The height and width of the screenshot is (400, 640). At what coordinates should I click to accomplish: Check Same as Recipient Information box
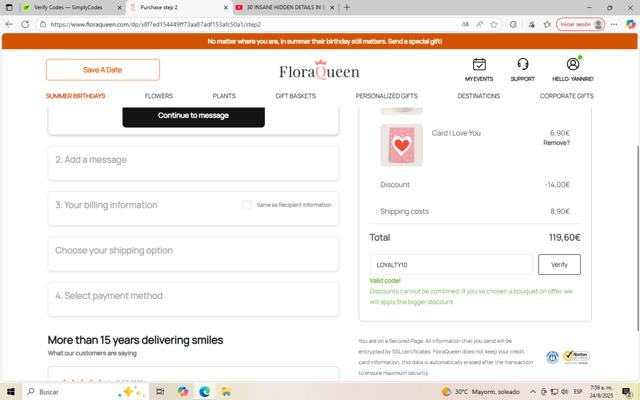[x=247, y=205]
